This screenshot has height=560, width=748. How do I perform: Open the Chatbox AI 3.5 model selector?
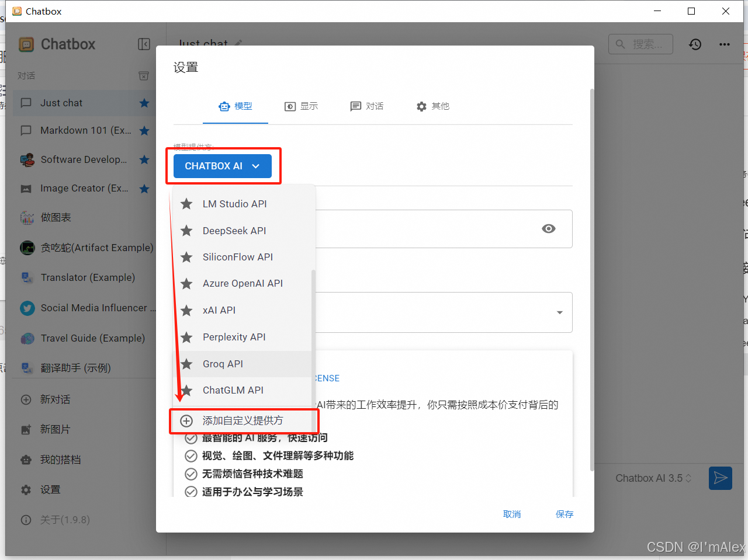coord(653,478)
